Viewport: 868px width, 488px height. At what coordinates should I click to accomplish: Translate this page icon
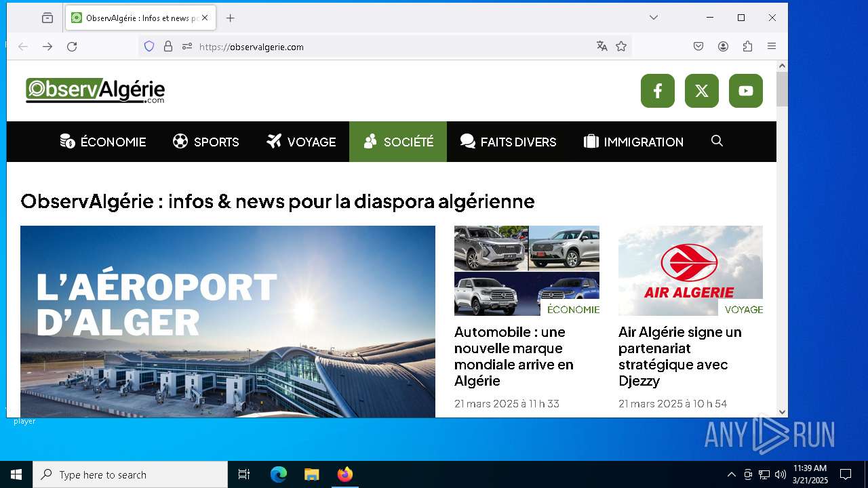601,46
